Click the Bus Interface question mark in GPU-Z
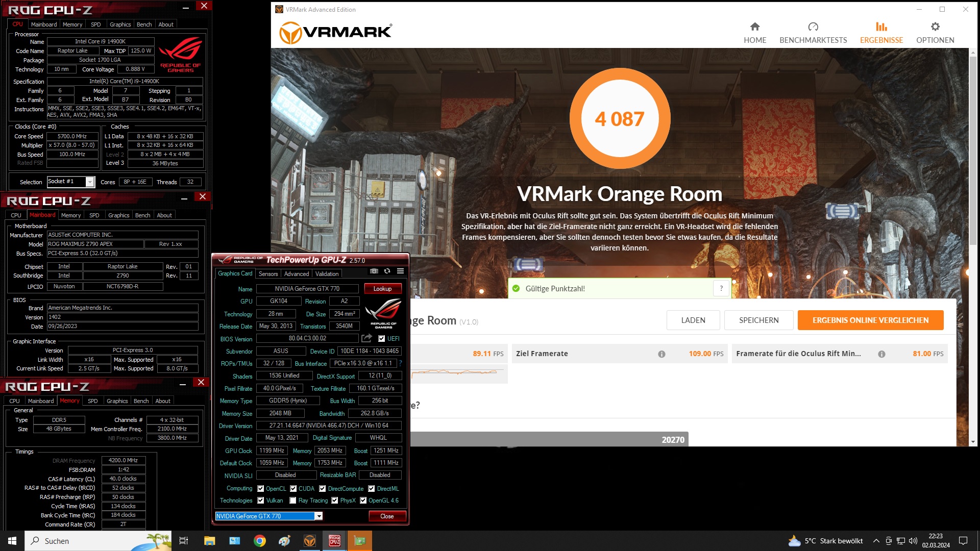The image size is (980, 551). click(x=400, y=363)
